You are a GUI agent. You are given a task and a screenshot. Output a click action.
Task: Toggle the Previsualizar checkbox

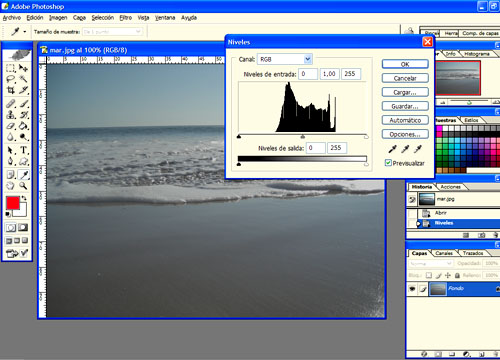[x=388, y=163]
